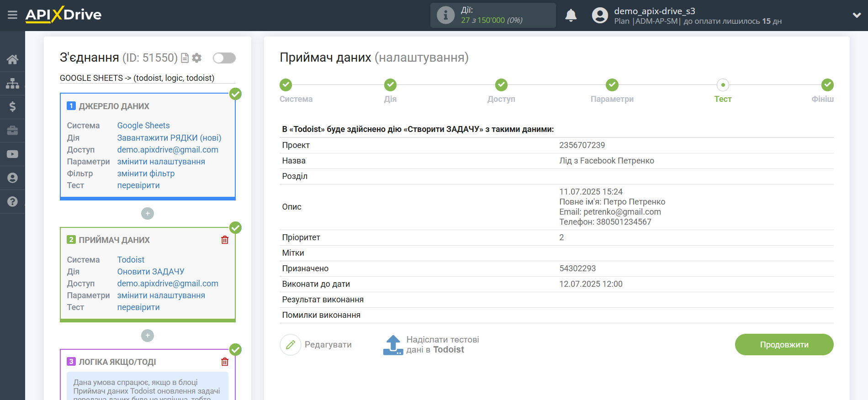This screenshot has width=868, height=400.
Task: Click receiver 'змінити налаштування' link
Action: (x=161, y=295)
